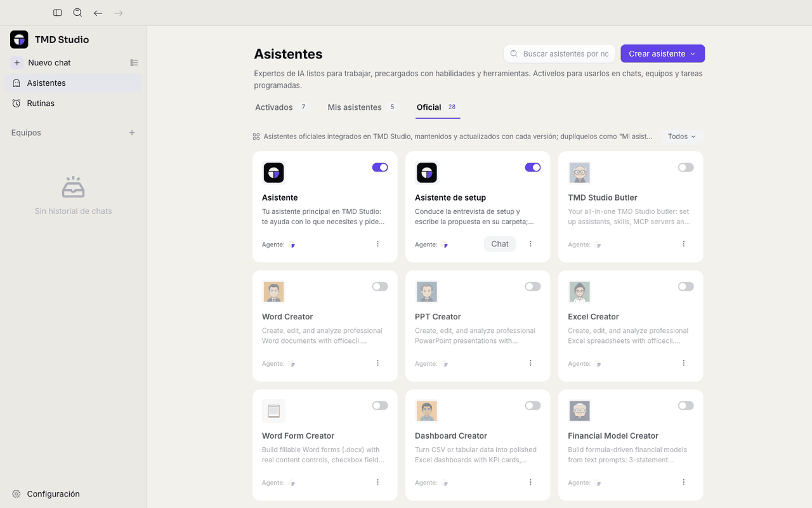The height and width of the screenshot is (508, 812).
Task: Click the Buscar asistentes search field
Action: (x=560, y=54)
